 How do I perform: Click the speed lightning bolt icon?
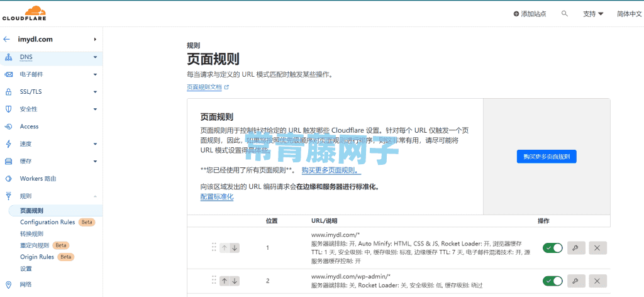point(8,143)
